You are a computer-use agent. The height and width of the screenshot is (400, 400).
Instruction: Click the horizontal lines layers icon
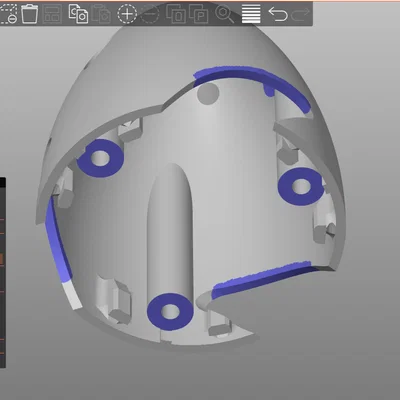pos(251,14)
